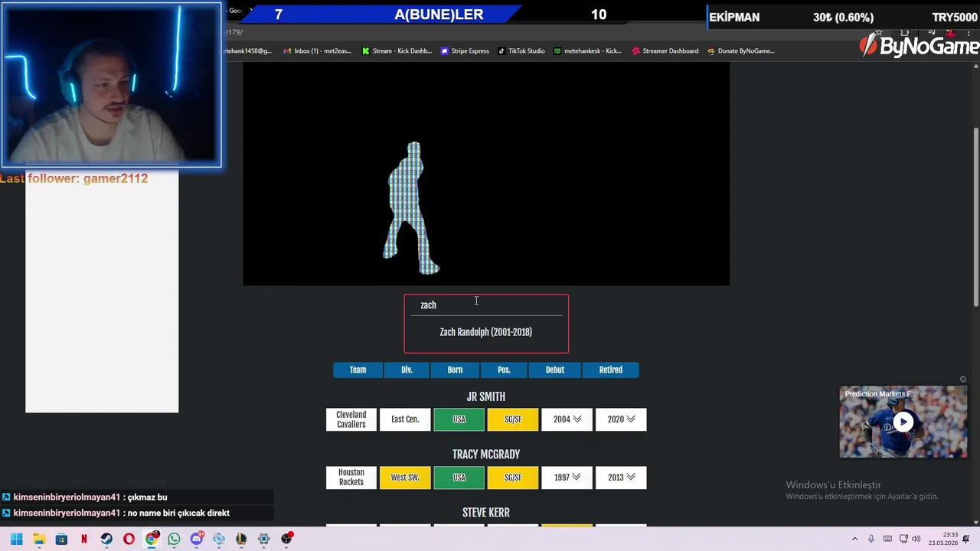Click the streamer webcam overlay

(x=112, y=85)
